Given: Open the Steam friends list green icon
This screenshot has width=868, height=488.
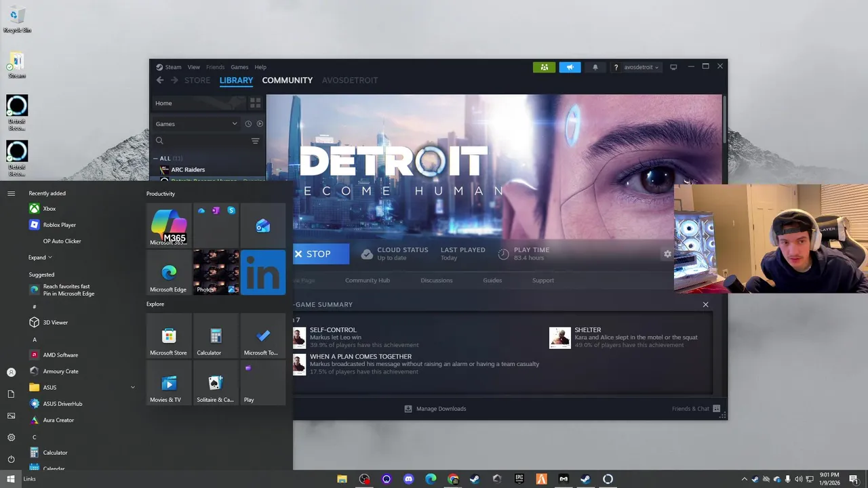Looking at the screenshot, I should (544, 67).
